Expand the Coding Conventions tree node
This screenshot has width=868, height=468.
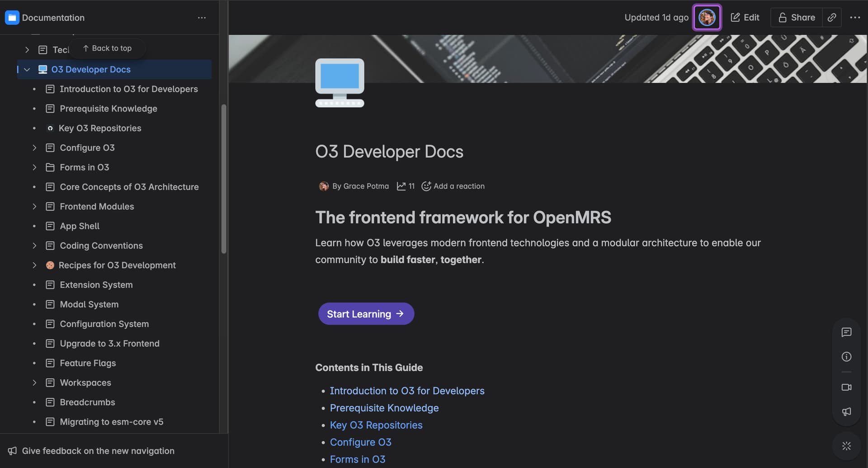[x=34, y=246]
